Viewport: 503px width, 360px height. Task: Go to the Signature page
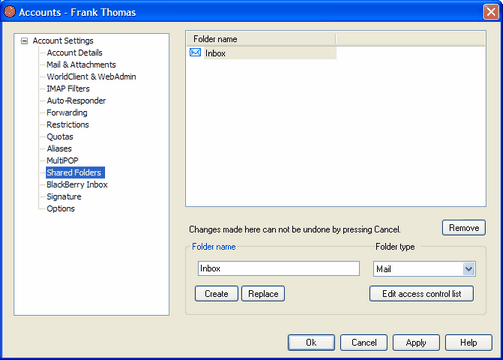tap(64, 197)
